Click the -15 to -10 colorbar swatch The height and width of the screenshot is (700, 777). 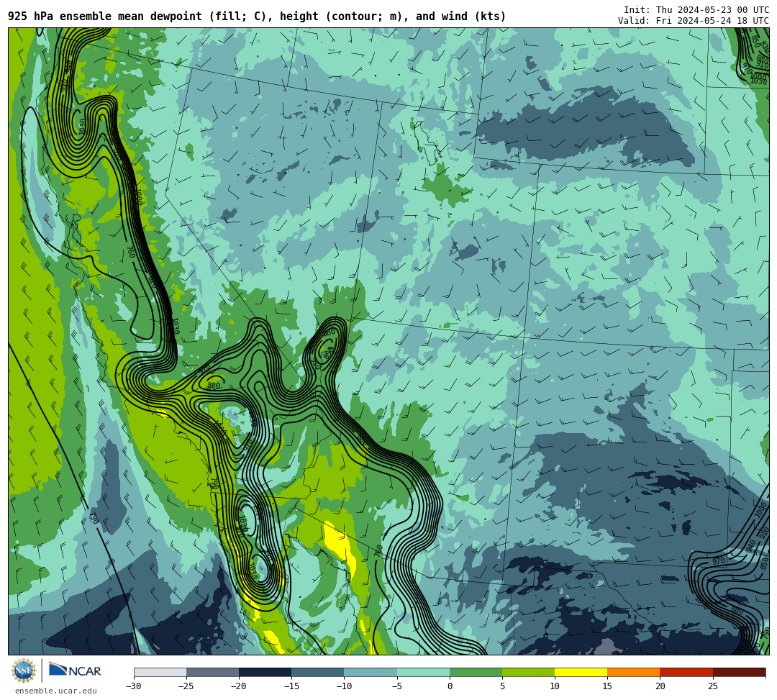[x=318, y=672]
